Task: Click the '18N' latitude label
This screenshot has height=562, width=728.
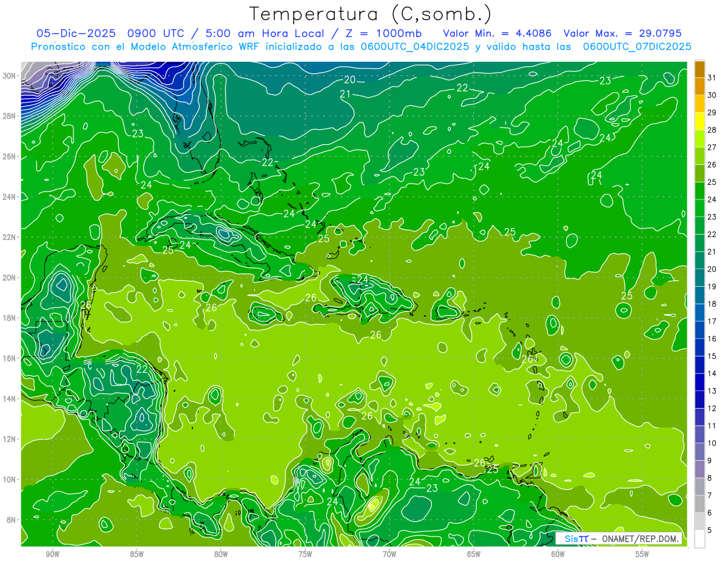Action: pos(9,318)
